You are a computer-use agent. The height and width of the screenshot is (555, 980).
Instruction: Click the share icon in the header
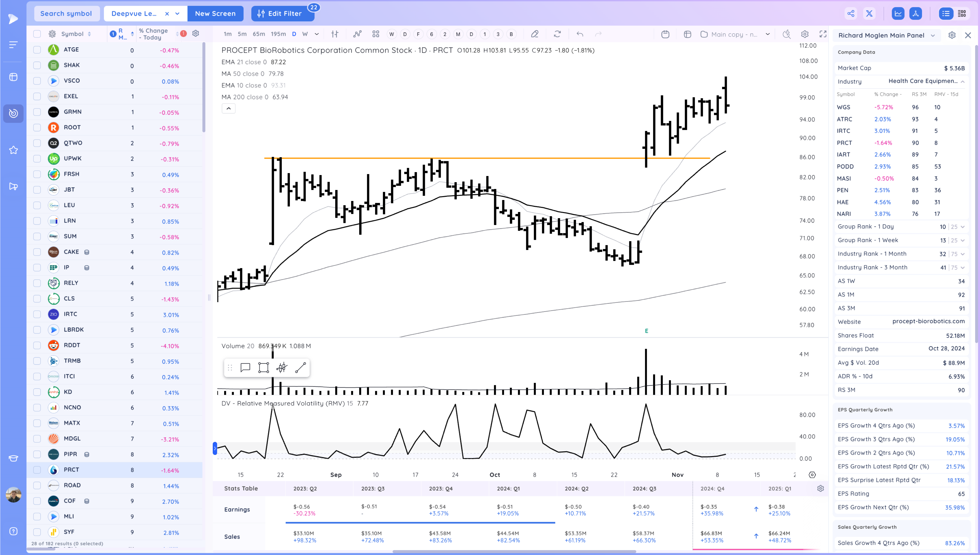[851, 14]
